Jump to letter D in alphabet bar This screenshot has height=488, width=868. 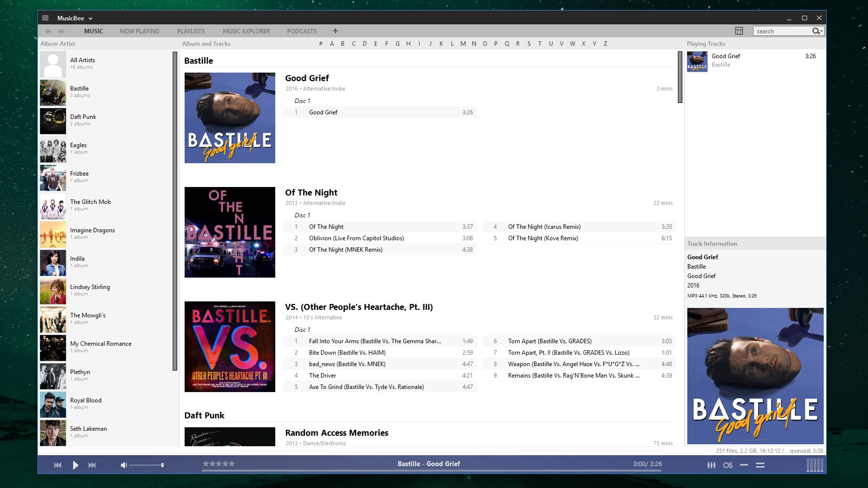(365, 44)
